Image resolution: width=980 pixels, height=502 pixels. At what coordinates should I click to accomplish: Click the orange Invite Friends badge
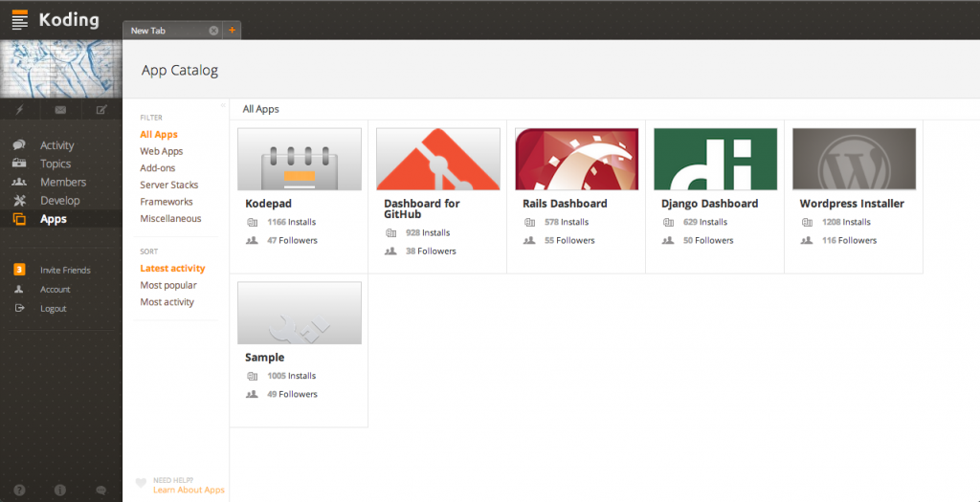coord(19,270)
